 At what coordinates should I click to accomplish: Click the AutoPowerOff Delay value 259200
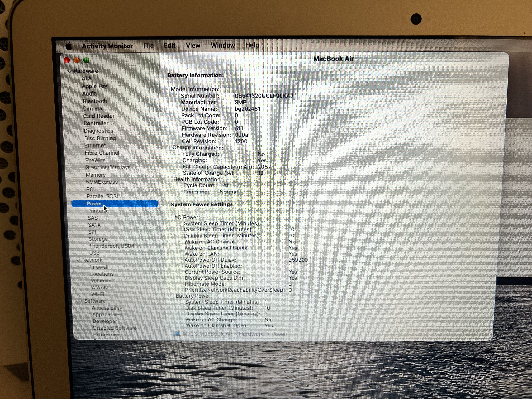pos(298,260)
